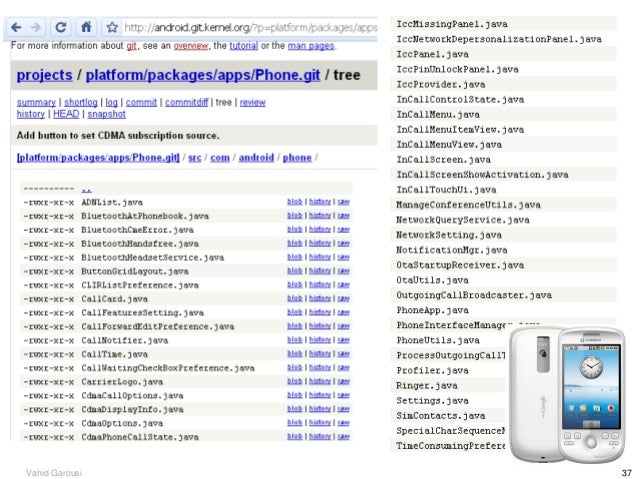Open [platform/packages/apps/Phone.git] breadcrumb

[x=98, y=157]
